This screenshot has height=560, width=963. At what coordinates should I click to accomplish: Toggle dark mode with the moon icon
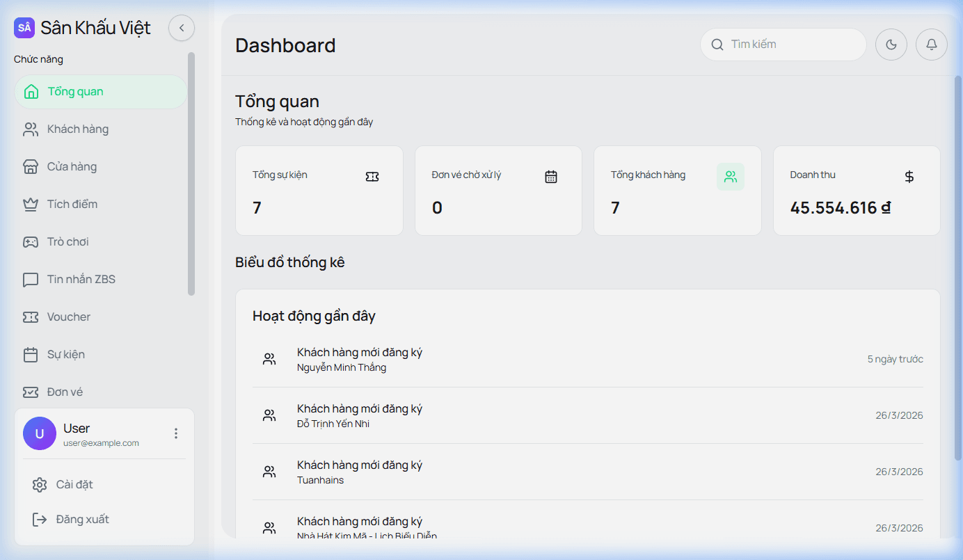pyautogui.click(x=891, y=45)
